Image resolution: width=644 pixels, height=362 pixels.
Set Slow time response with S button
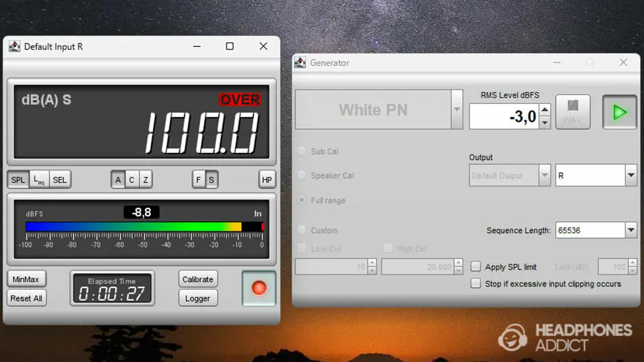pos(211,180)
